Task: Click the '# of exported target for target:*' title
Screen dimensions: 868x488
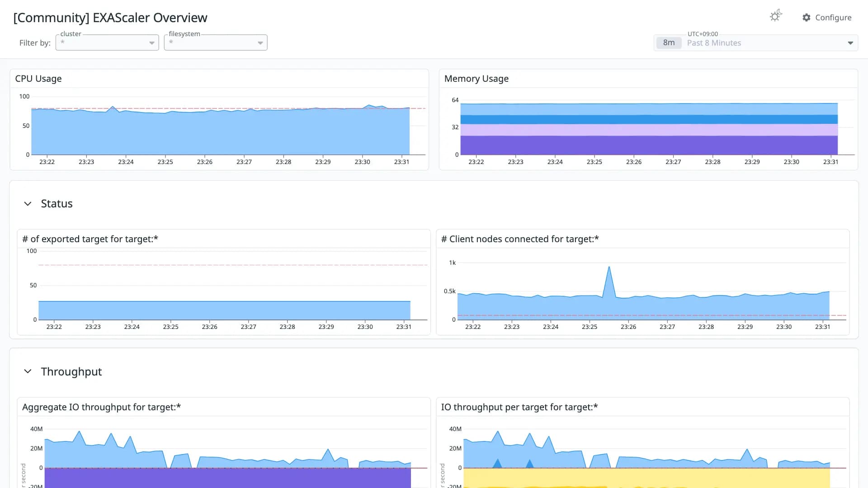Action: point(90,239)
